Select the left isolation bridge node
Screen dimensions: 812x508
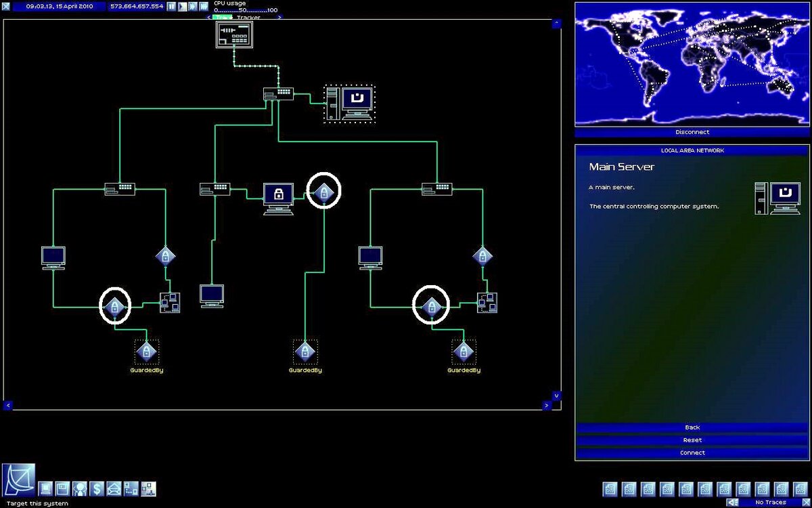[x=170, y=302]
